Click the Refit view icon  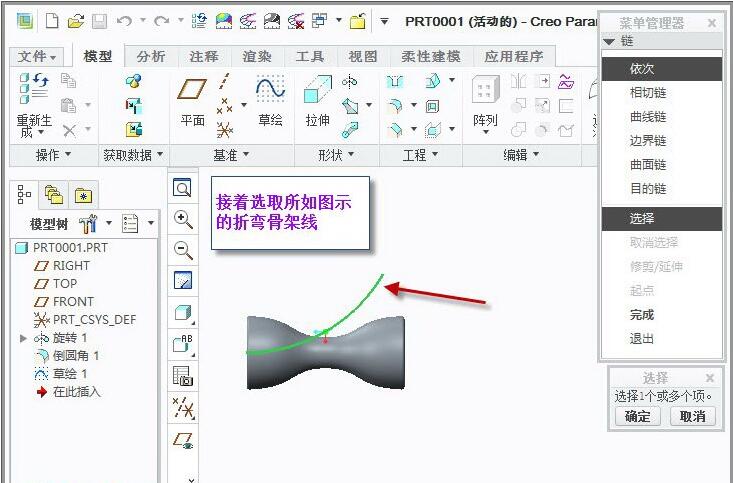click(x=183, y=188)
